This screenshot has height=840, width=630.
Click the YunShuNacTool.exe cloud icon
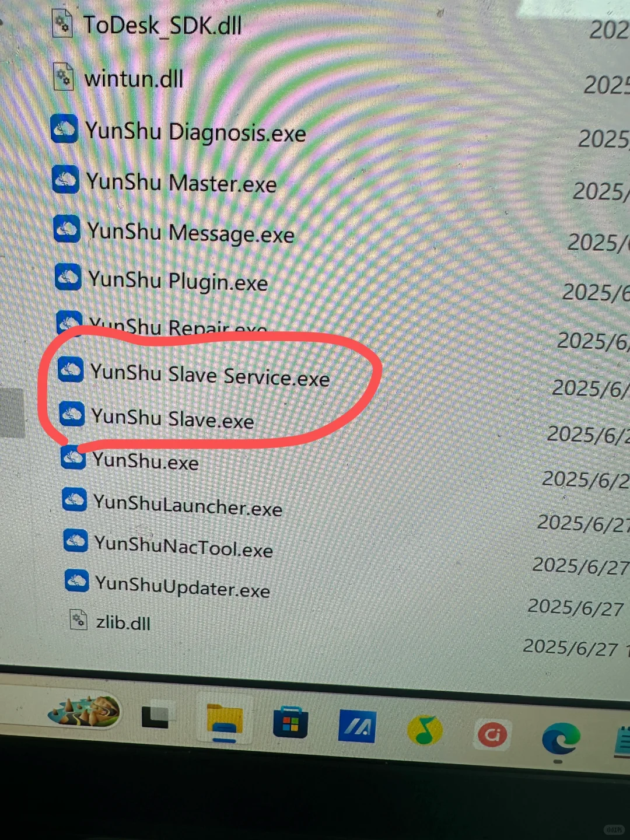point(76,541)
